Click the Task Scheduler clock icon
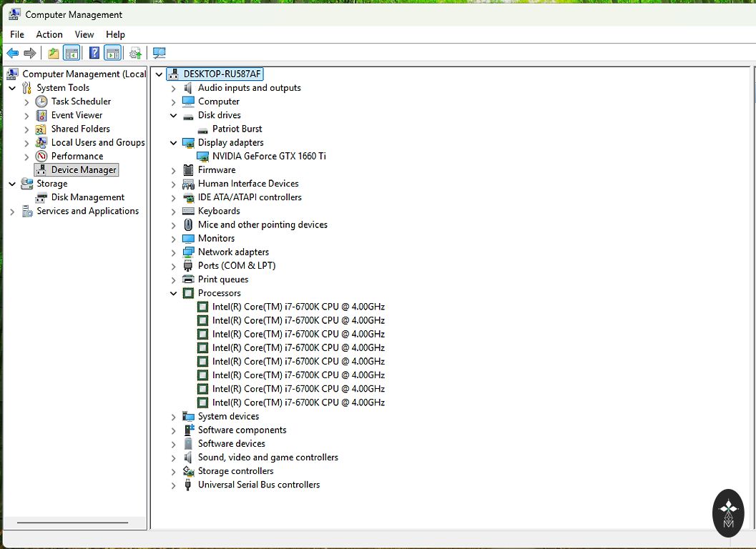The height and width of the screenshot is (549, 756). (x=41, y=102)
